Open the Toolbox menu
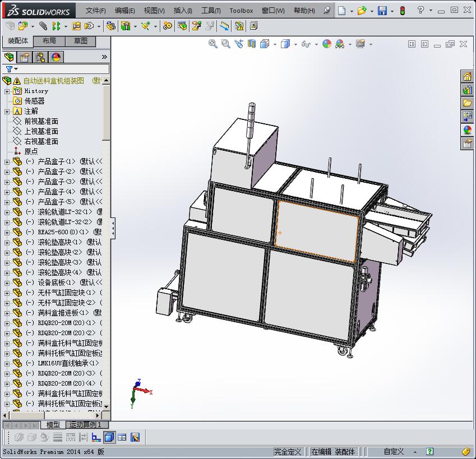The image size is (476, 459). 241,11
